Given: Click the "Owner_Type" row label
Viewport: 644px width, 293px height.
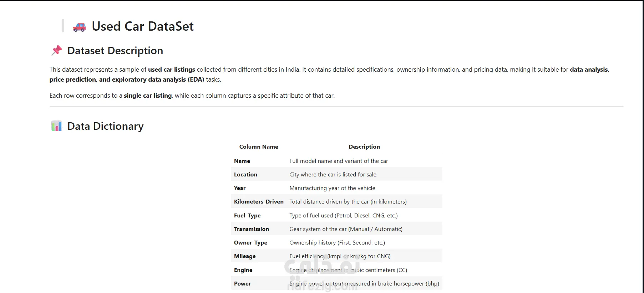Looking at the screenshot, I should 250,243.
